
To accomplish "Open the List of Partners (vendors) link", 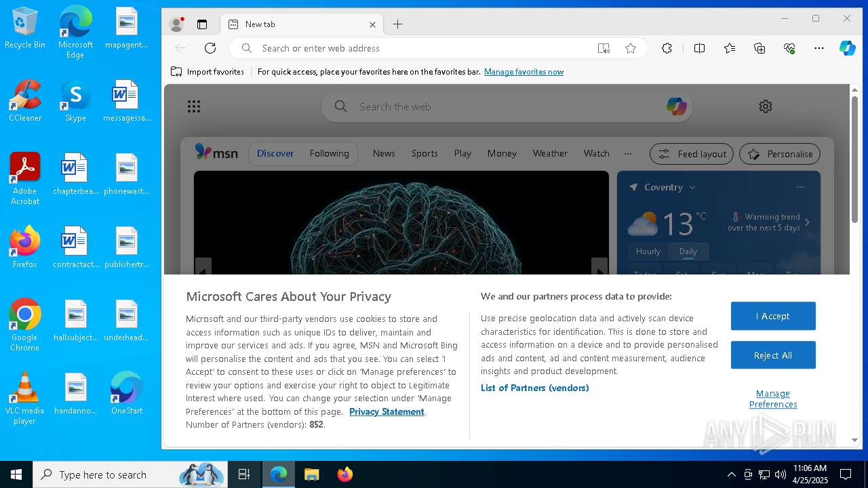I will point(535,388).
